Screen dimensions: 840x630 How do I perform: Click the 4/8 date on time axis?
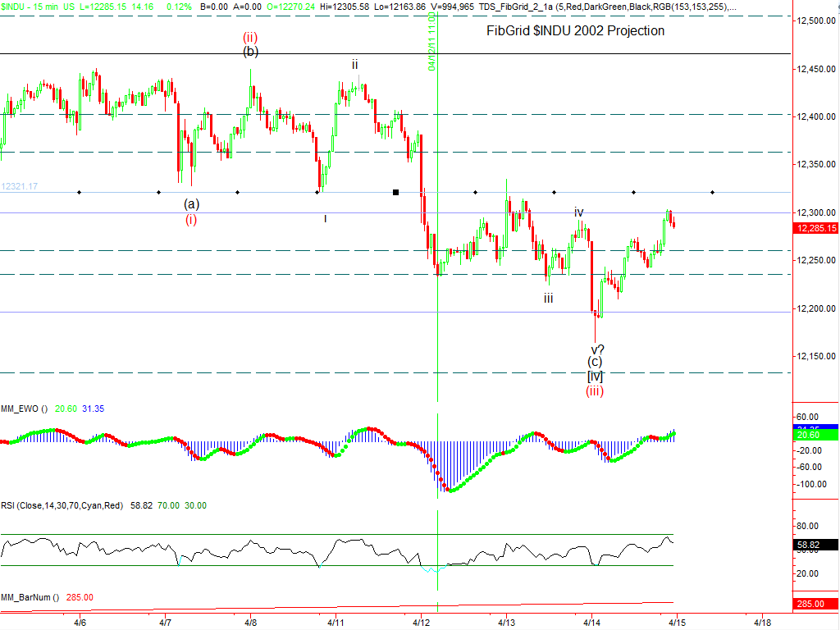(x=251, y=623)
